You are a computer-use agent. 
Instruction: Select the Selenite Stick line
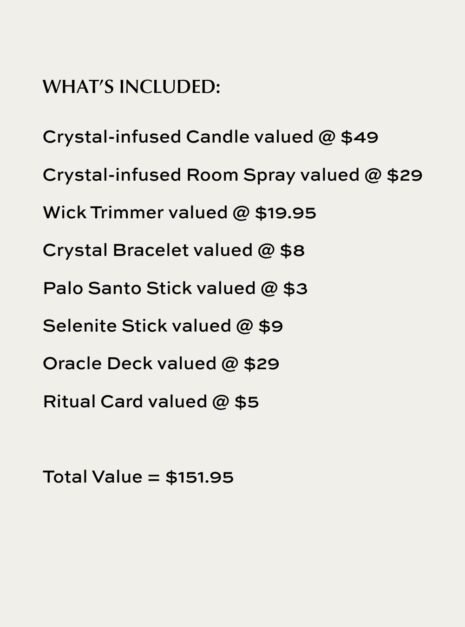[163, 326]
